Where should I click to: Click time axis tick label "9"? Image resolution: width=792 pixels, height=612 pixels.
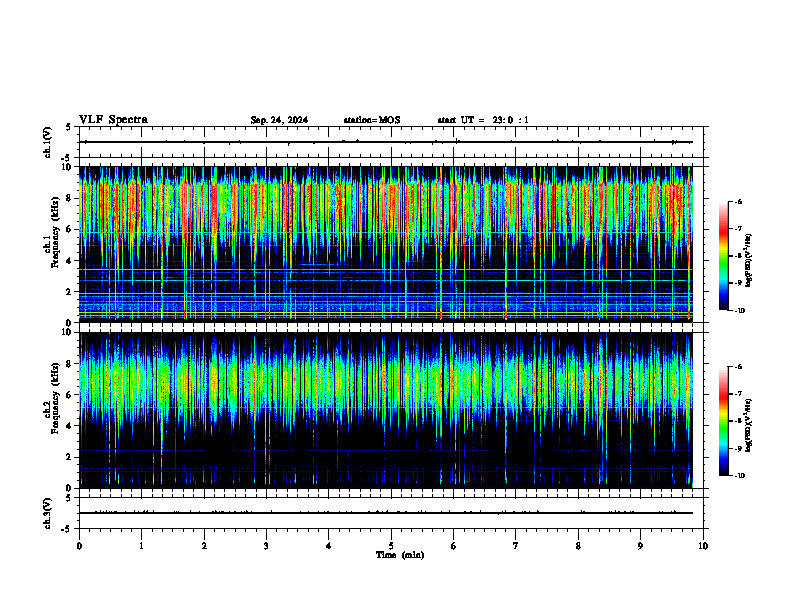pos(640,546)
